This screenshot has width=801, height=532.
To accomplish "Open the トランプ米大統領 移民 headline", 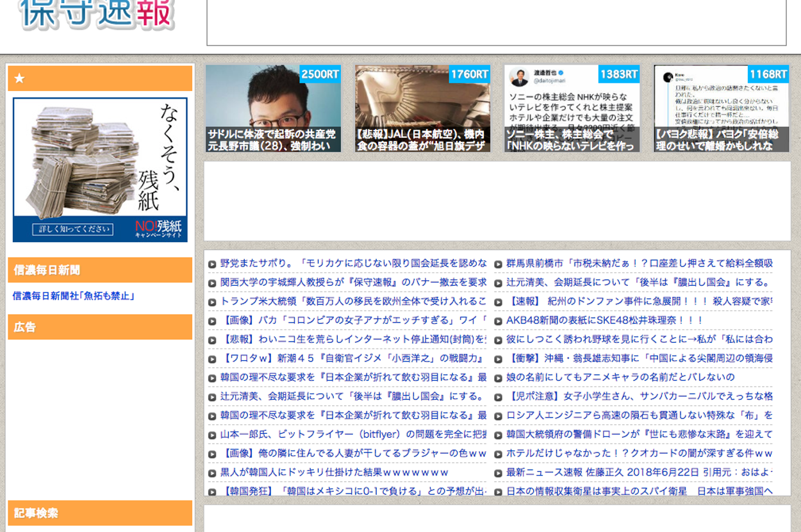I will (352, 301).
